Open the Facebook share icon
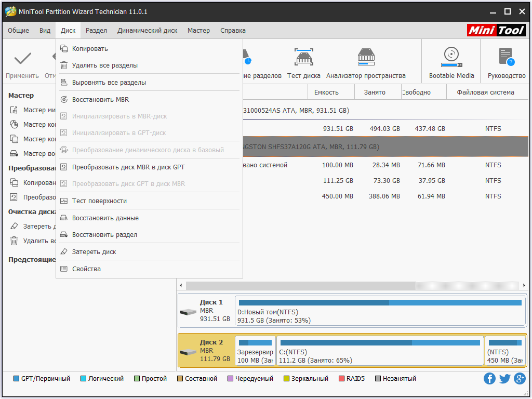The height and width of the screenshot is (399, 532). (489, 378)
